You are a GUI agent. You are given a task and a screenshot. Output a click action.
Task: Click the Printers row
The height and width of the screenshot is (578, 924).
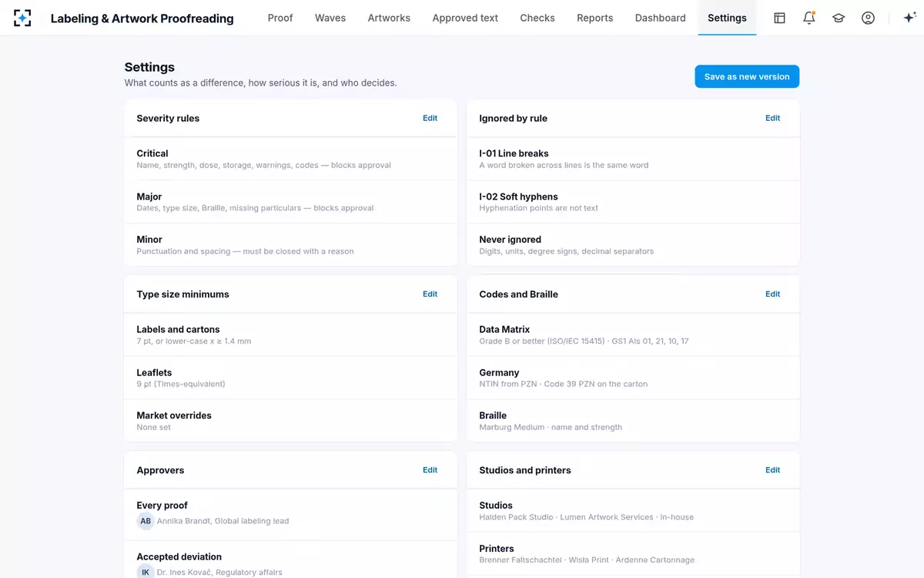pyautogui.click(x=633, y=553)
